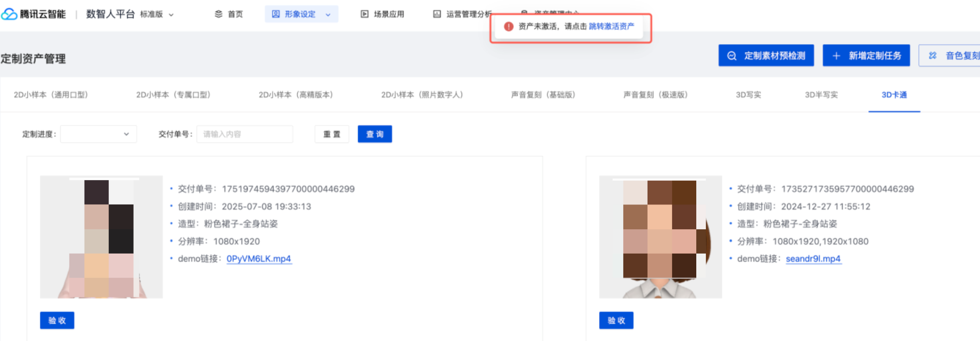
Task: Click the portrait icon beside 形象设定
Action: coord(276,14)
